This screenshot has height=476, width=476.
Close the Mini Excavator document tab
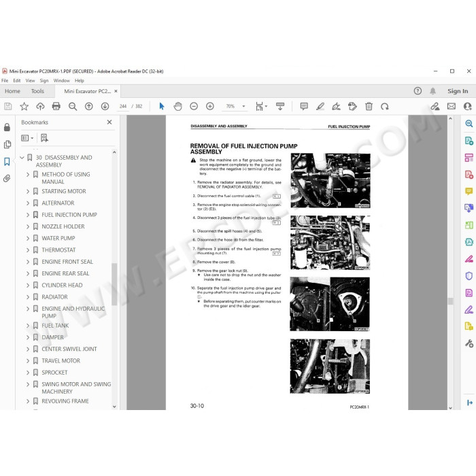116,91
